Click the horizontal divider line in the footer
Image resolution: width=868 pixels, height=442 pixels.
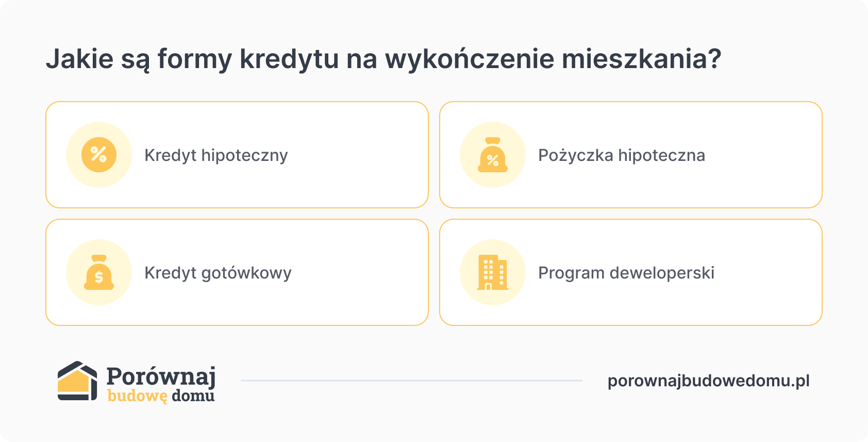pyautogui.click(x=411, y=381)
